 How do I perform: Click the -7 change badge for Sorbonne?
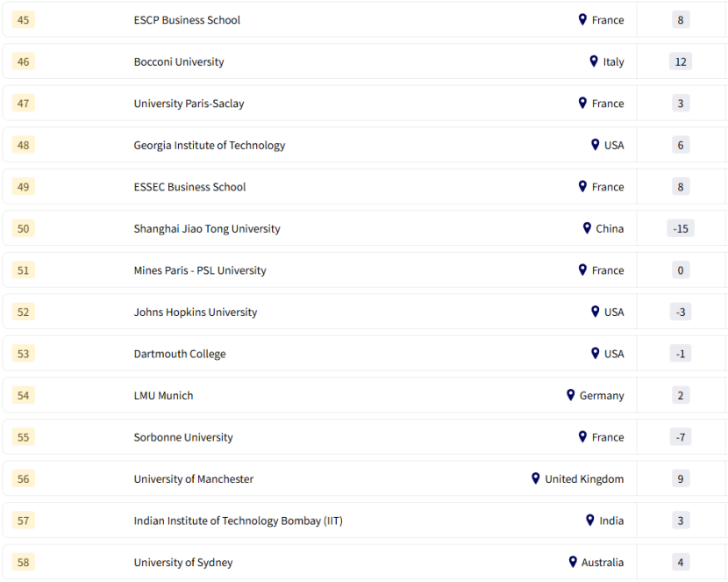pos(681,437)
